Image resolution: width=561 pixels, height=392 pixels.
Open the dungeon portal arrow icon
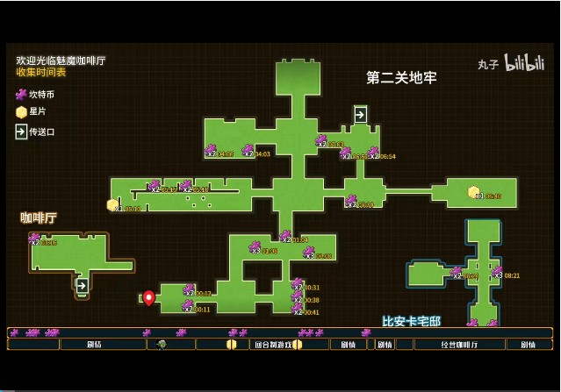(360, 114)
